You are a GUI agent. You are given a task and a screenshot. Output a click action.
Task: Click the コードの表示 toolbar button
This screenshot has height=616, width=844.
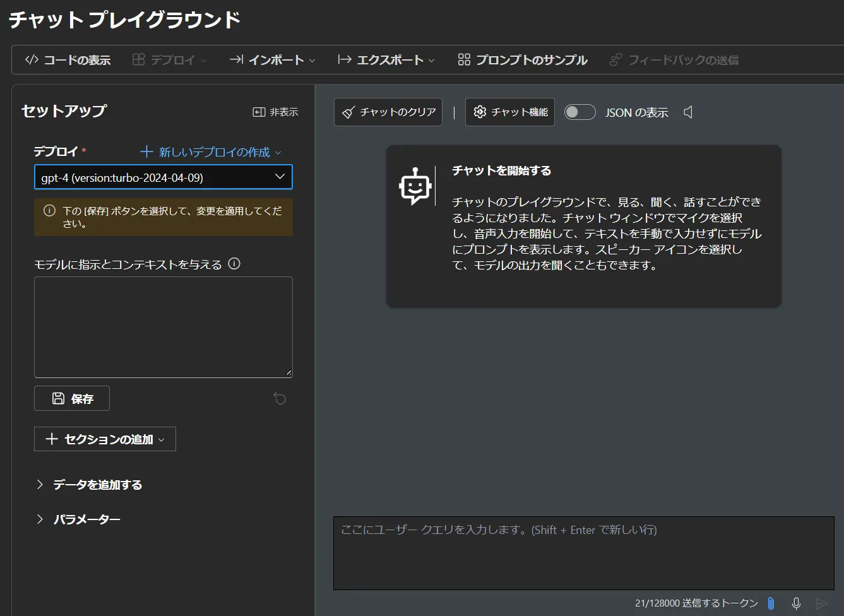click(68, 60)
